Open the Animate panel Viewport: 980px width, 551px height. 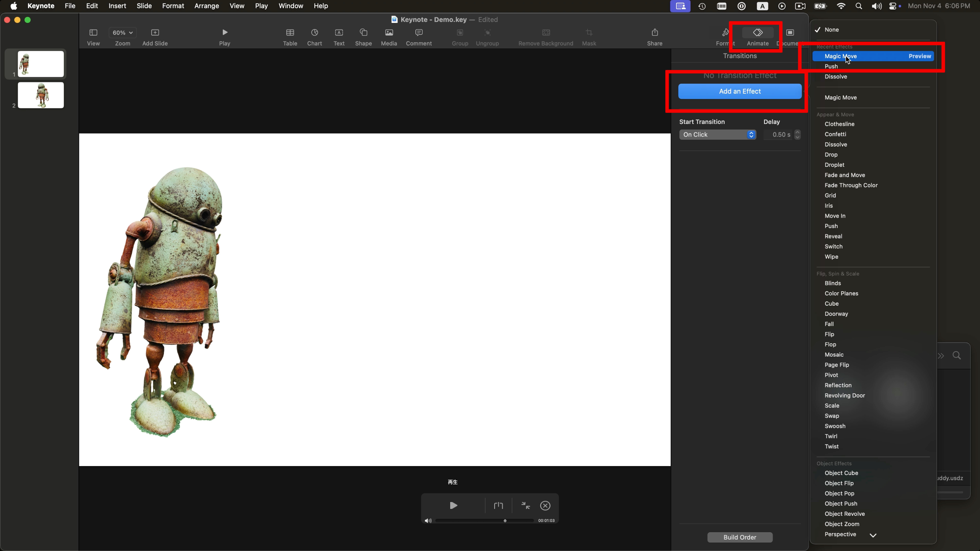click(757, 36)
